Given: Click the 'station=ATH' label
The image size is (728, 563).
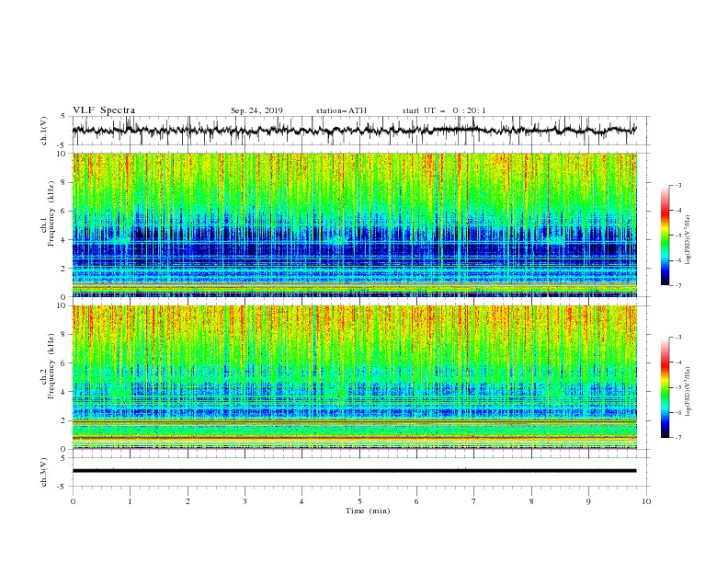Looking at the screenshot, I should [341, 110].
